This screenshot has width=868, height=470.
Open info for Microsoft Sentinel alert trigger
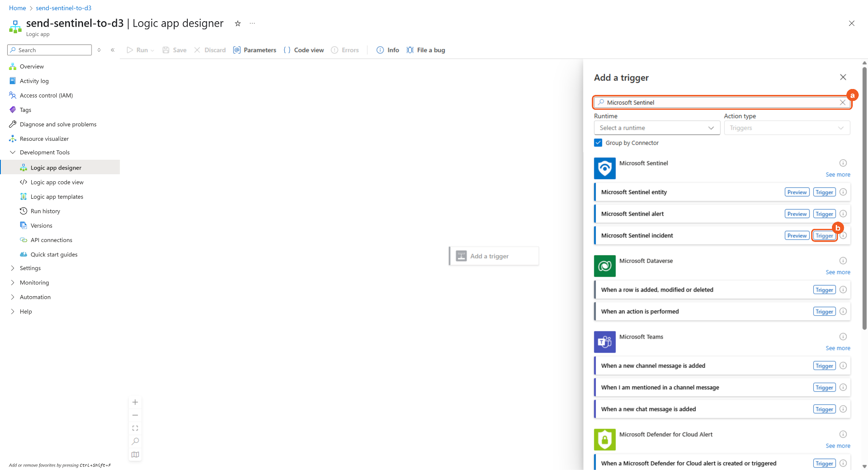(843, 214)
